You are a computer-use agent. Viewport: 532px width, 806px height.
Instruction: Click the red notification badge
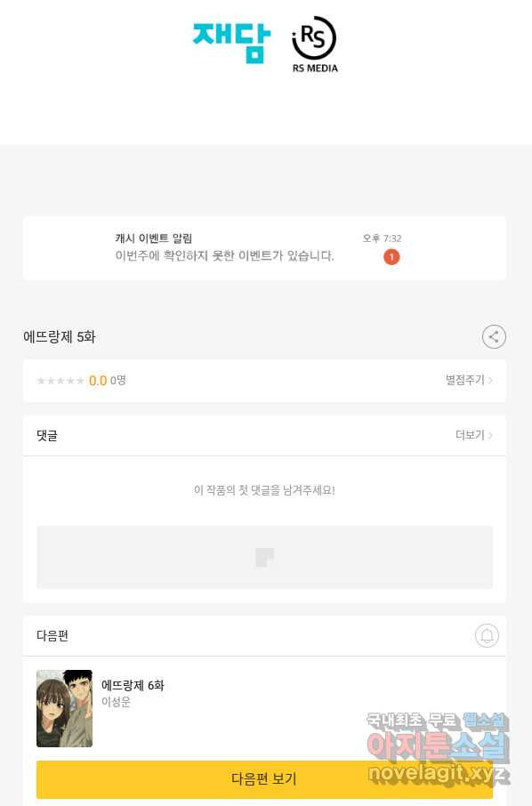[x=391, y=257]
